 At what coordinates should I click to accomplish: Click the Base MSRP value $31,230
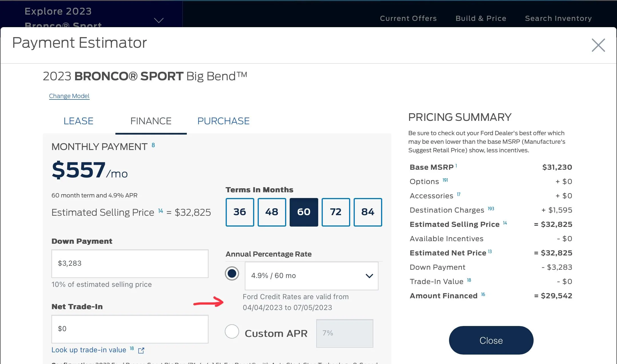tap(557, 167)
